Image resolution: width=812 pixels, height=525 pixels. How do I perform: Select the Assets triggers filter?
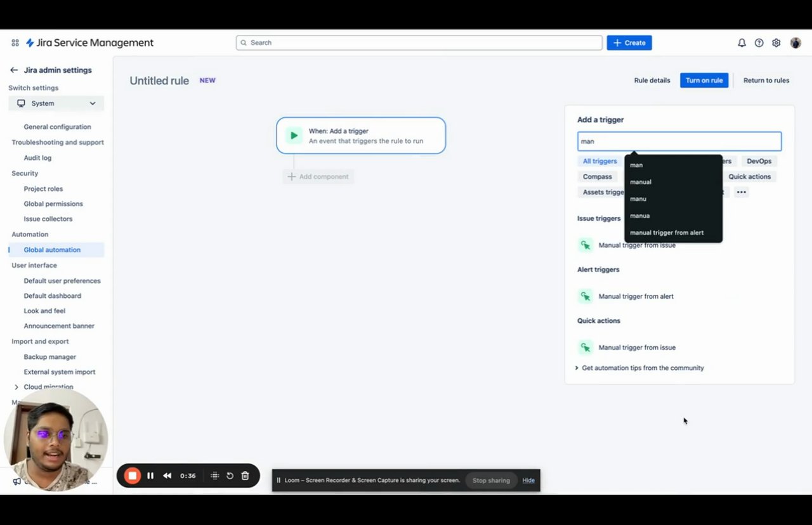(601, 192)
